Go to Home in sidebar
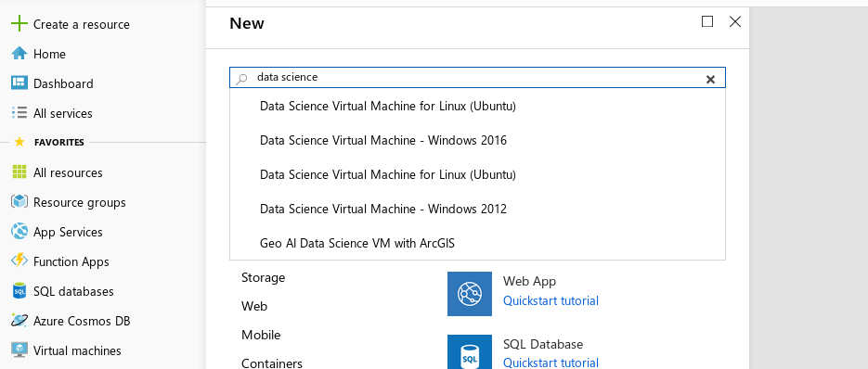This screenshot has width=868, height=369. pos(49,54)
